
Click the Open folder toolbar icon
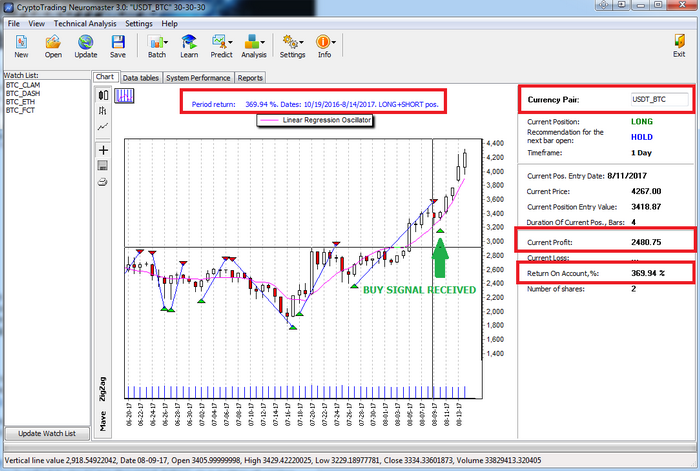(x=53, y=42)
